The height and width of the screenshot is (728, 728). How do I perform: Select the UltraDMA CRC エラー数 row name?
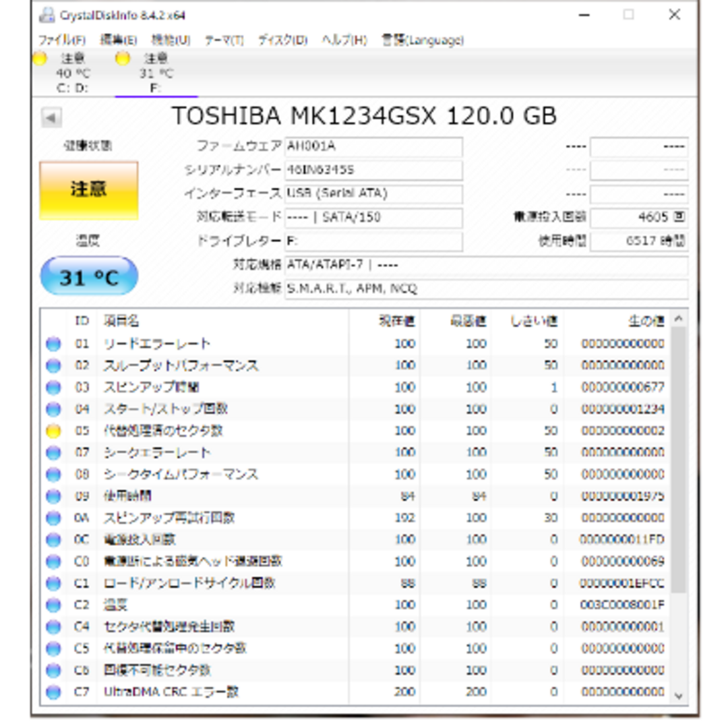171,692
